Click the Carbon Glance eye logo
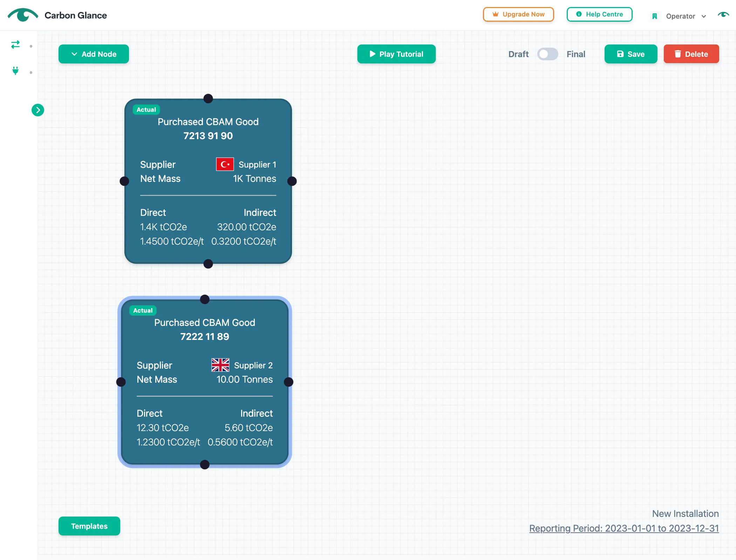The width and height of the screenshot is (736, 560). click(23, 15)
